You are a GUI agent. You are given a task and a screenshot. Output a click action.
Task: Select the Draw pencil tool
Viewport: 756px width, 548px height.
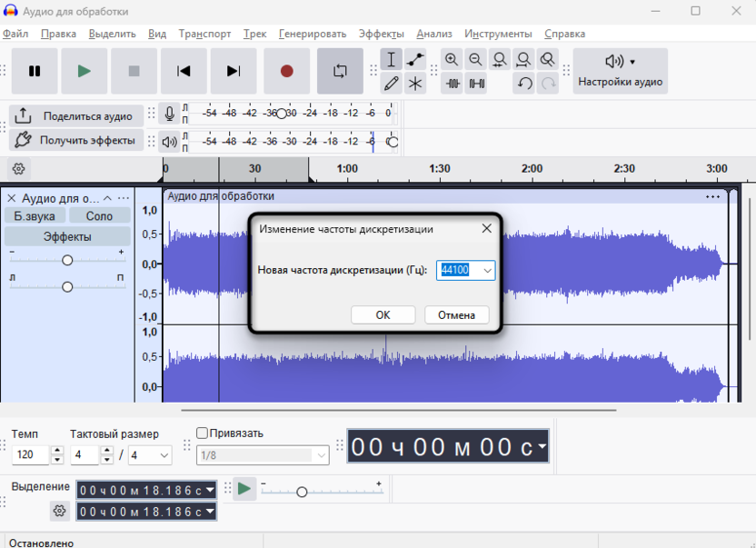pyautogui.click(x=392, y=84)
